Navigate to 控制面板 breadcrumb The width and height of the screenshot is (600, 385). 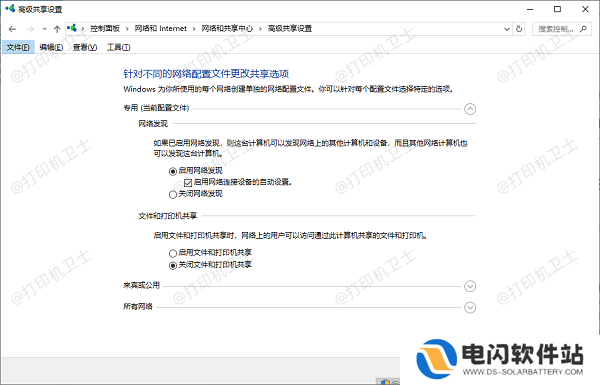[x=105, y=29]
